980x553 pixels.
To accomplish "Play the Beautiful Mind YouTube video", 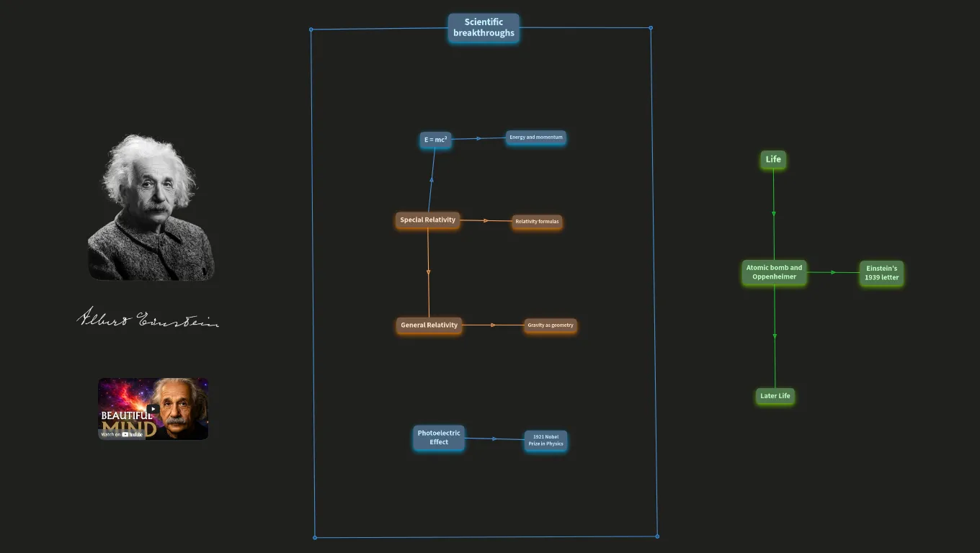I will [153, 409].
